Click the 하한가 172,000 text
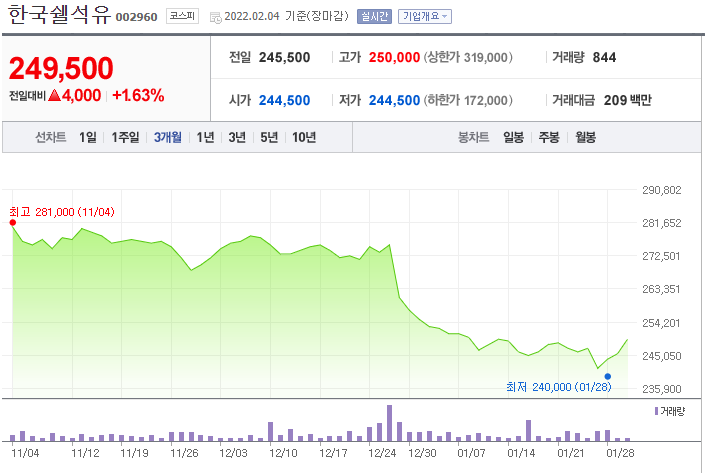The height and width of the screenshot is (473, 705). [x=468, y=100]
